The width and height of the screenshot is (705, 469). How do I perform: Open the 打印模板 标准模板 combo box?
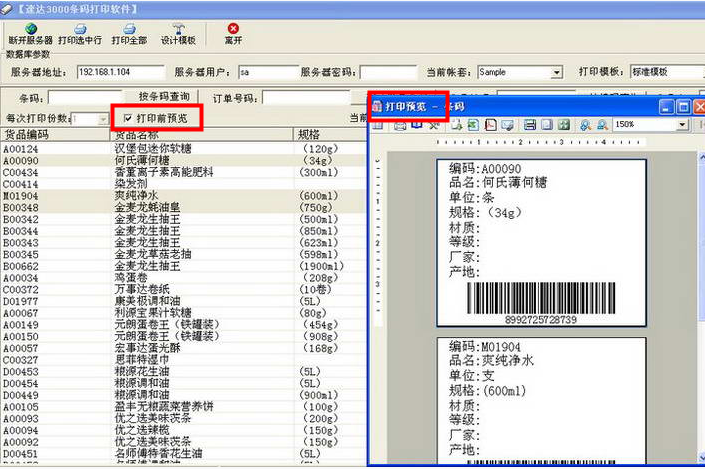666,72
